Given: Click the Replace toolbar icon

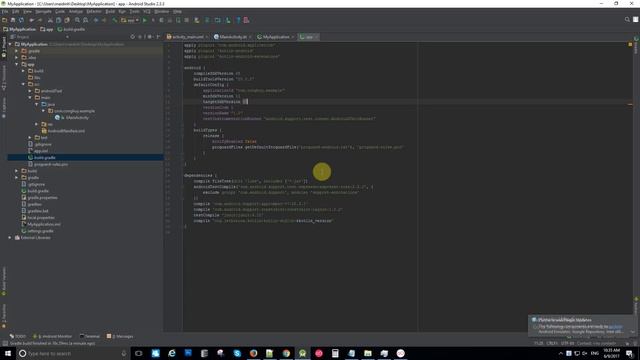Looking at the screenshot, I should point(85,20).
